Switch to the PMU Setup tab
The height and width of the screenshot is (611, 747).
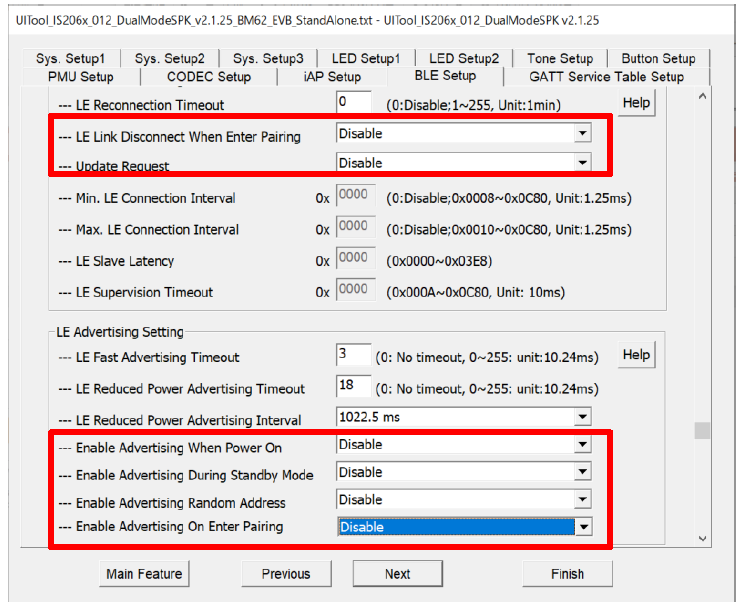[x=81, y=76]
